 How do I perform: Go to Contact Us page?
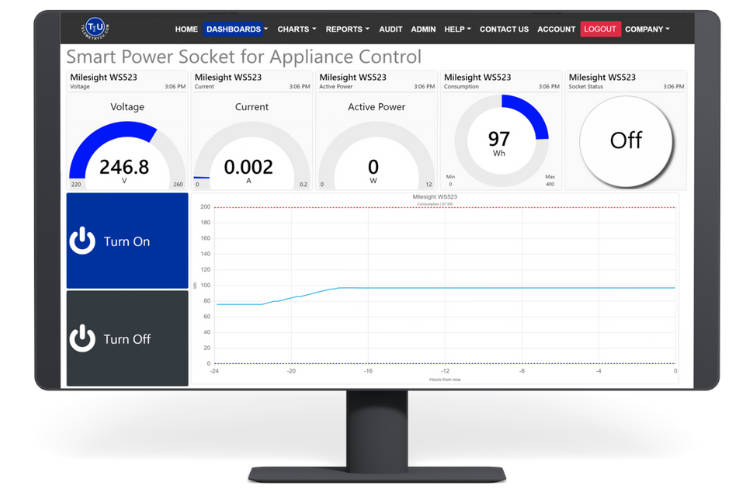click(x=504, y=29)
